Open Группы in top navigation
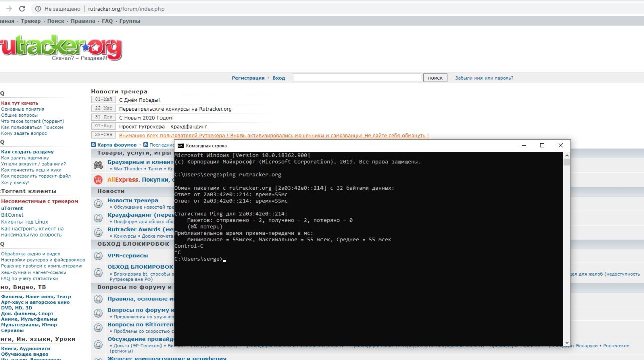 coord(130,21)
